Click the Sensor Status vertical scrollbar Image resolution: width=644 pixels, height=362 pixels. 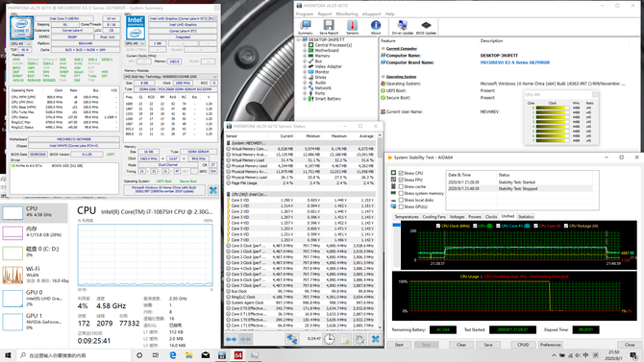pos(380,231)
